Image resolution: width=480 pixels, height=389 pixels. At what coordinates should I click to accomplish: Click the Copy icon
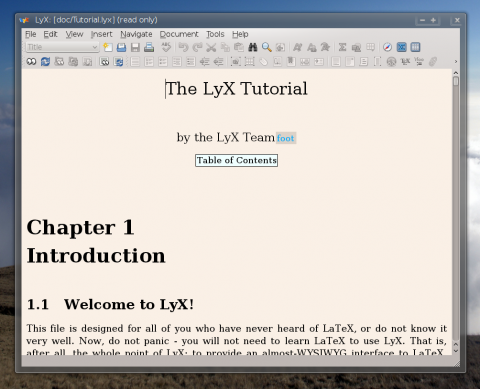point(225,47)
